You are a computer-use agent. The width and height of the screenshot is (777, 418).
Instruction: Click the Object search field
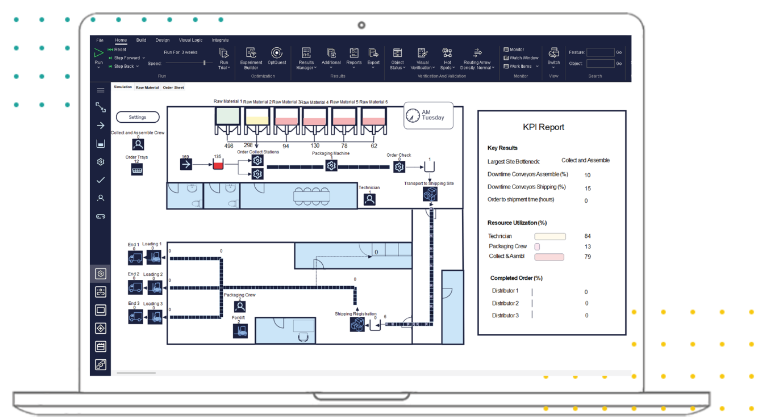(x=600, y=63)
